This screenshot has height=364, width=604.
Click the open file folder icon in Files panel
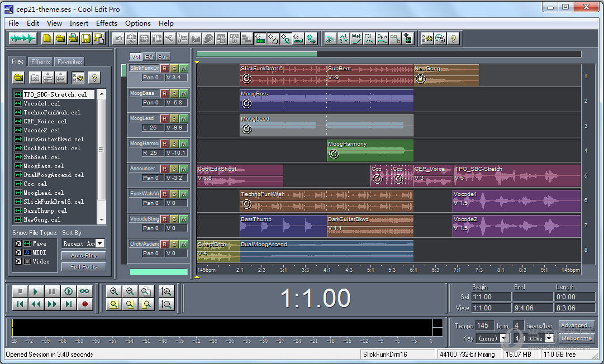(19, 78)
